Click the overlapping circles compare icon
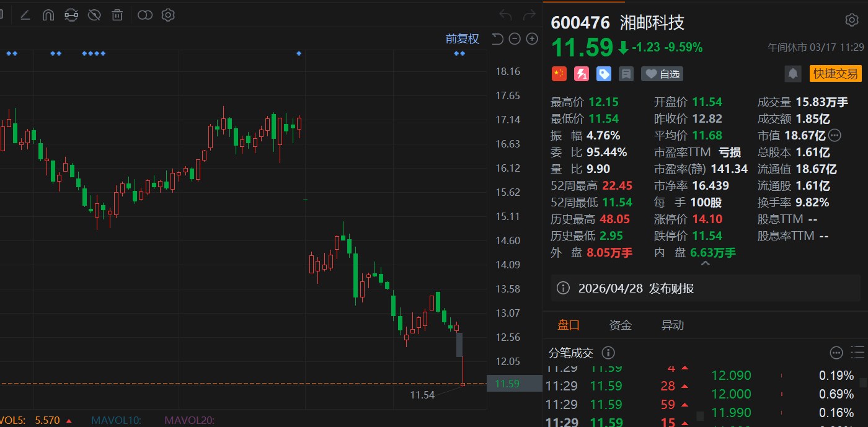Image resolution: width=868 pixels, height=427 pixels. tap(144, 15)
